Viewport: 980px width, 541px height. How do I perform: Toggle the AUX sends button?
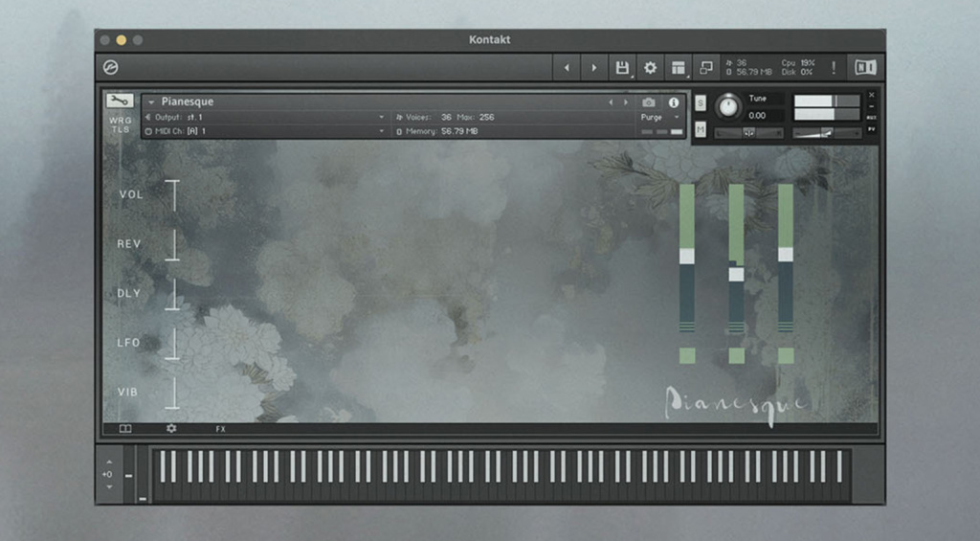point(872,118)
